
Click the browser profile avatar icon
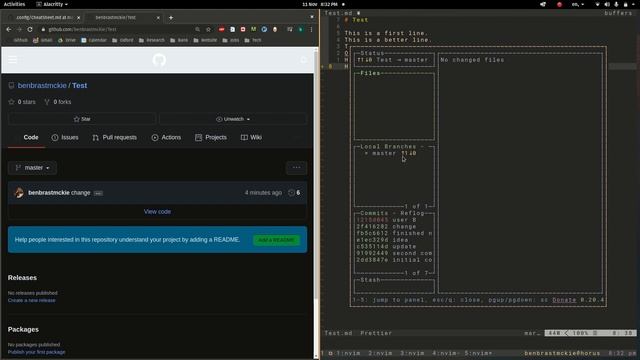pos(301,29)
